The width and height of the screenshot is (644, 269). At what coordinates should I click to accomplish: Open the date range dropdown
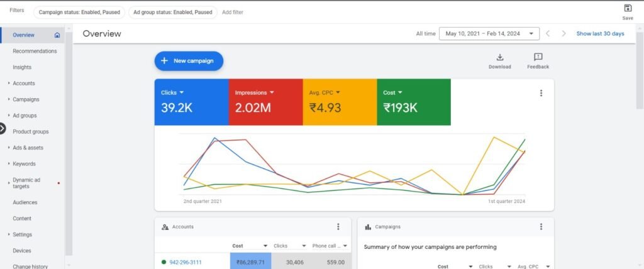[x=489, y=34]
